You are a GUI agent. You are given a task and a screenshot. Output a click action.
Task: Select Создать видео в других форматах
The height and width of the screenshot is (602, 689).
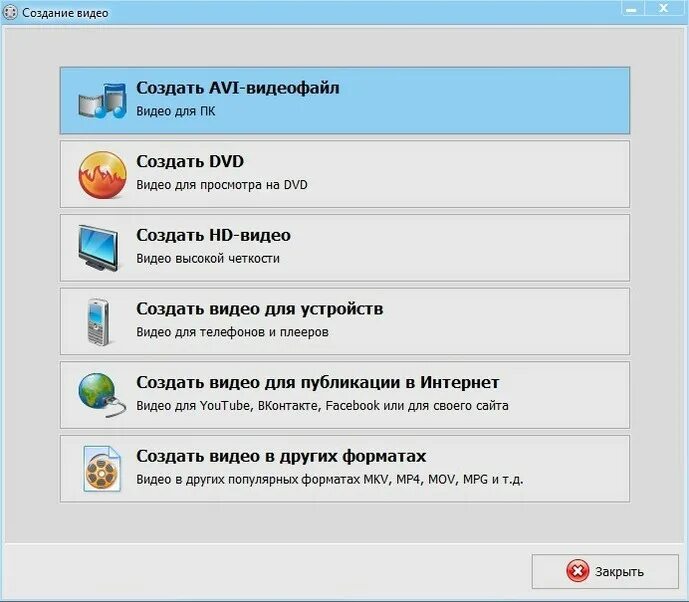click(344, 469)
